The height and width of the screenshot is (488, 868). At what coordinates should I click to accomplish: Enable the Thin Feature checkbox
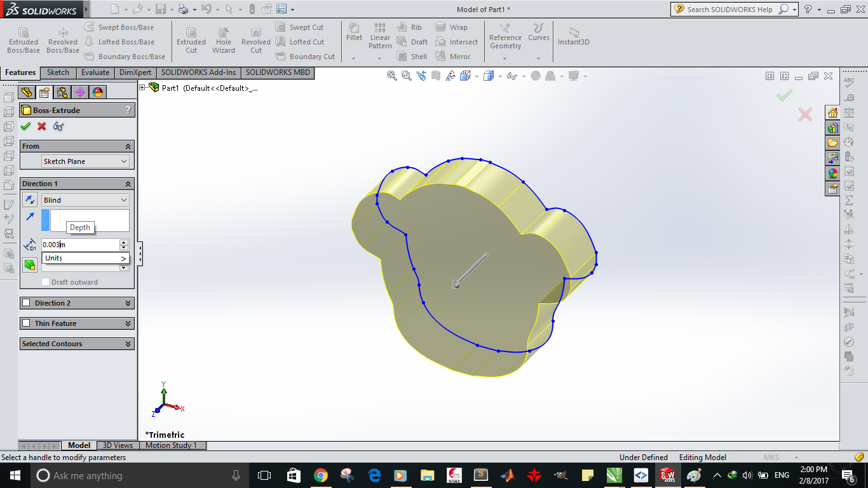click(x=26, y=323)
